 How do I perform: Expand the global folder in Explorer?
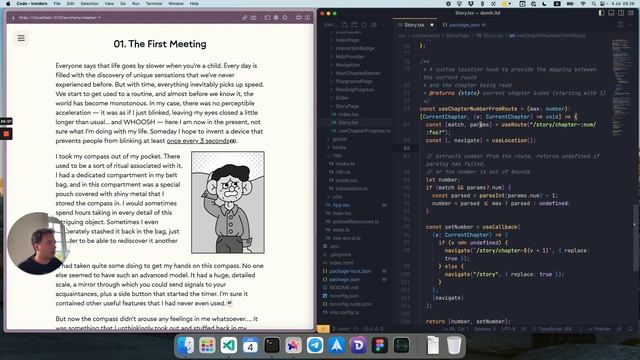tap(339, 139)
